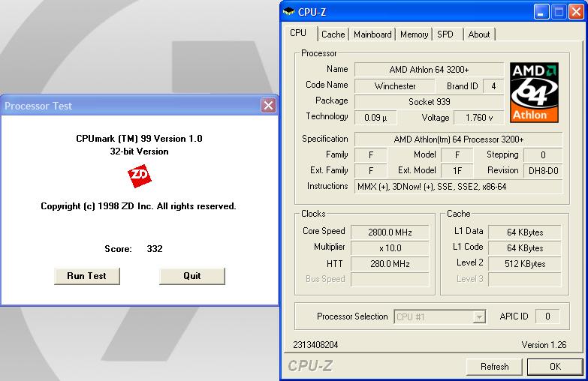Click the Stepping value 0
588x381 pixels.
(x=543, y=155)
